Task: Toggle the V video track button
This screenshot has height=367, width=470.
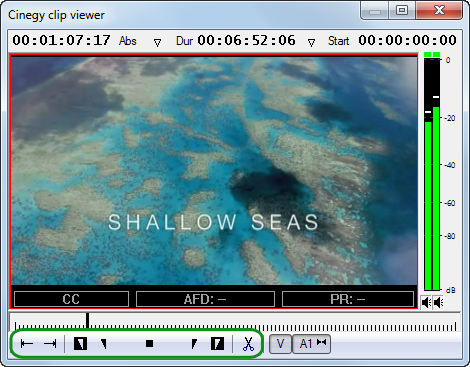Action: pyautogui.click(x=280, y=344)
